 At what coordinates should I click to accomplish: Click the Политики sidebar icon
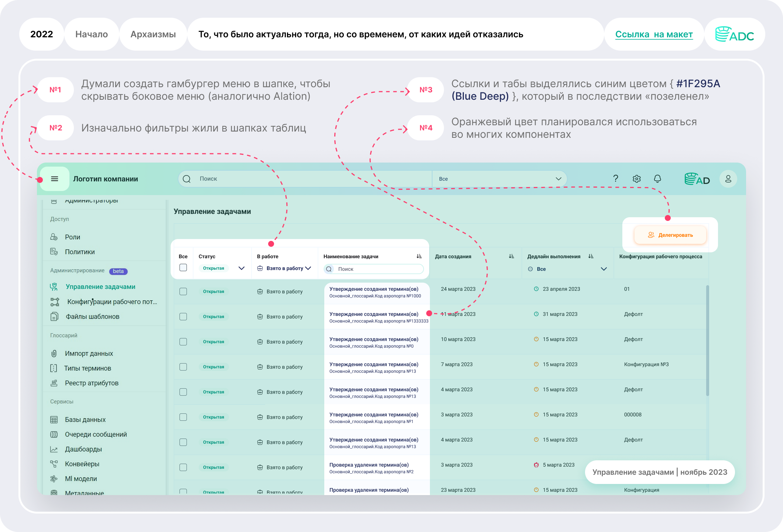point(54,252)
